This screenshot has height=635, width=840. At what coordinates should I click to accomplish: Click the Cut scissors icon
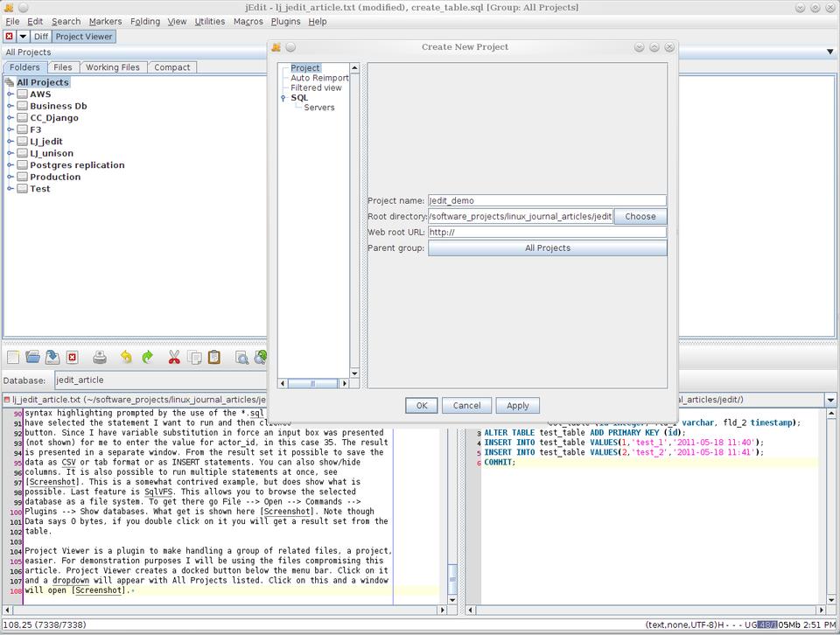[x=173, y=357]
